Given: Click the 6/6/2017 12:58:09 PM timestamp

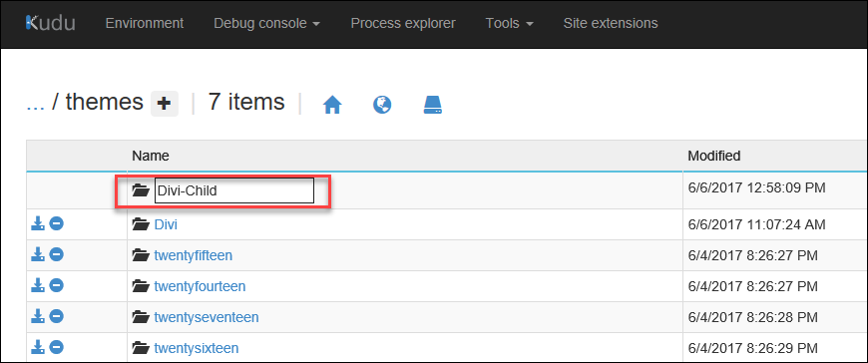Looking at the screenshot, I should (756, 188).
